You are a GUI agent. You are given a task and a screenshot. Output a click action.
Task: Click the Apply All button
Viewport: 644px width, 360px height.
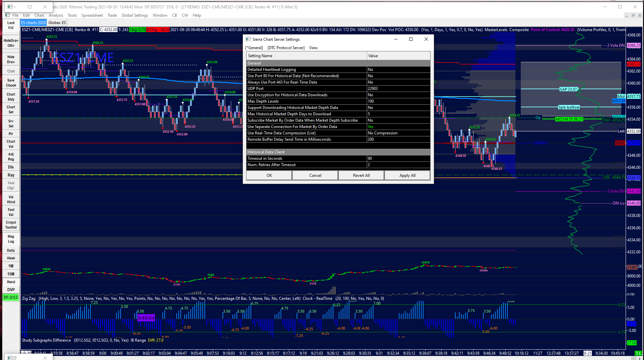[x=408, y=175]
